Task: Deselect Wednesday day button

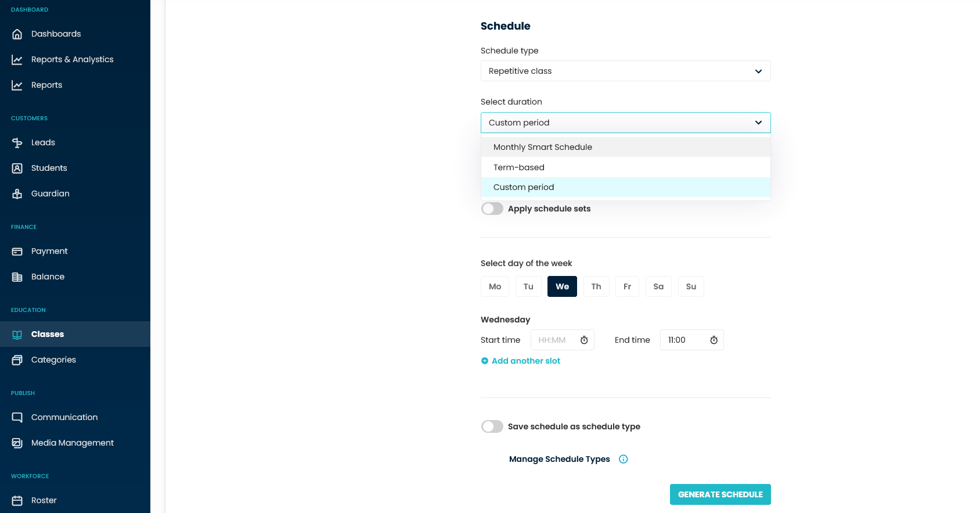Action: (x=562, y=286)
